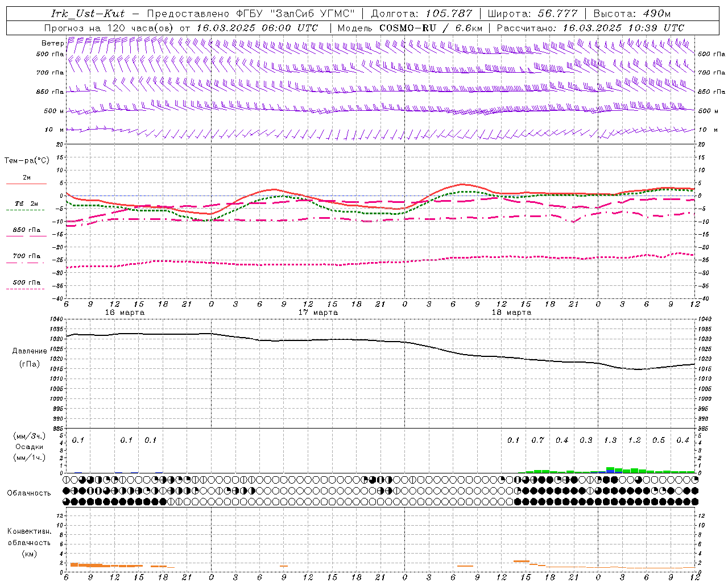Select the precipitation value 0.3

[586, 440]
